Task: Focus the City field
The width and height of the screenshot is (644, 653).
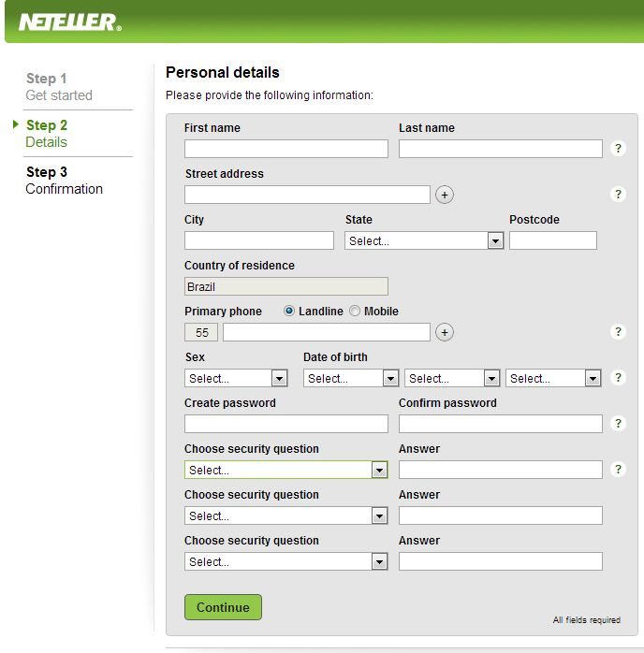Action: [x=259, y=240]
